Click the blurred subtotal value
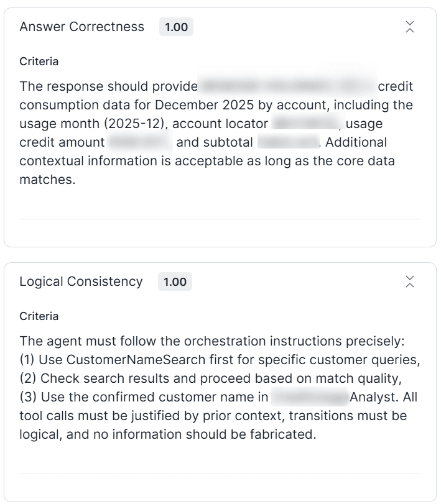Screen dimensions: 441x504 point(288,142)
